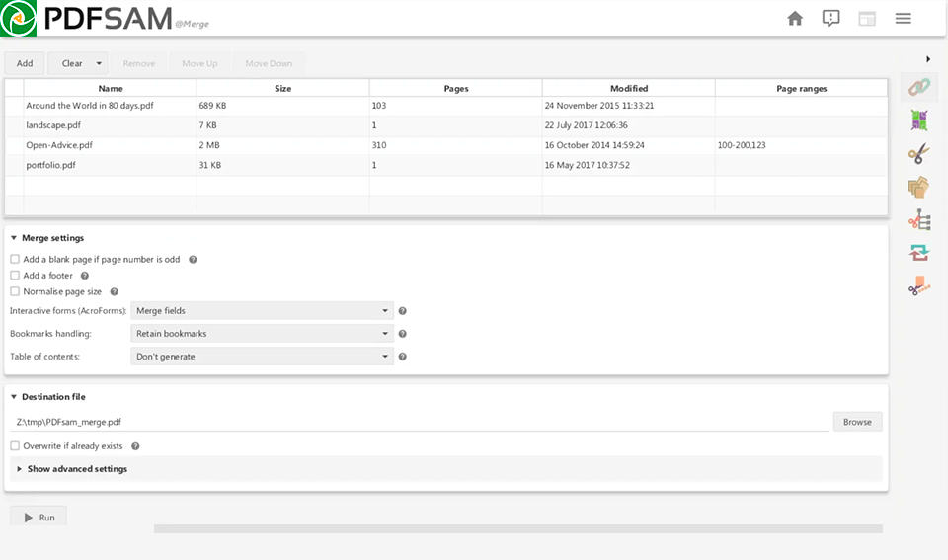
Task: Click Browse for destination file
Action: 857,422
